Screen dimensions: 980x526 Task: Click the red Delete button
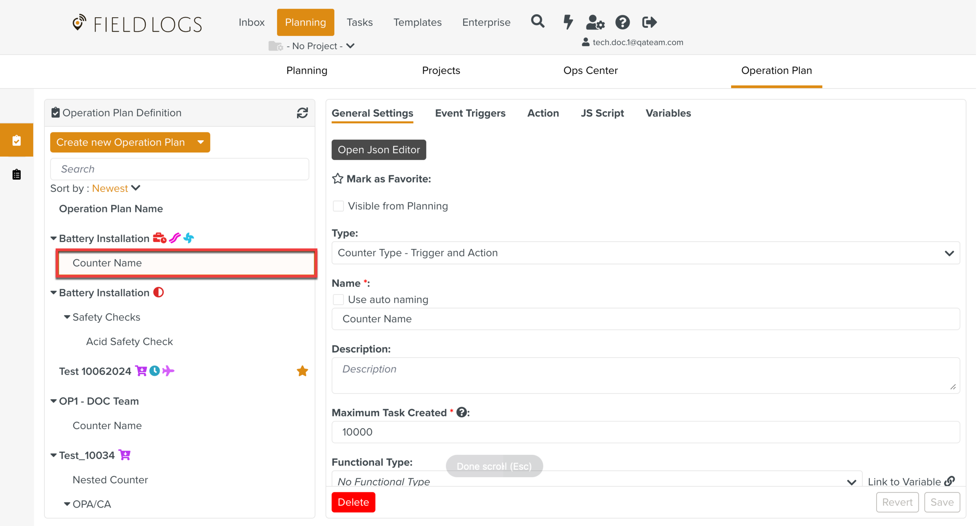[x=353, y=502]
